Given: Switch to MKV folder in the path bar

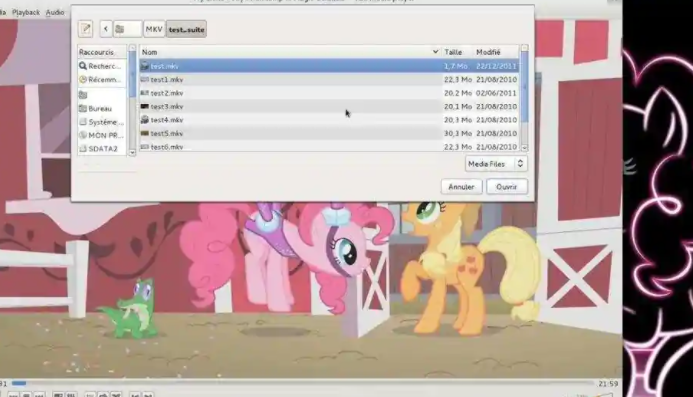Looking at the screenshot, I should click(x=154, y=29).
